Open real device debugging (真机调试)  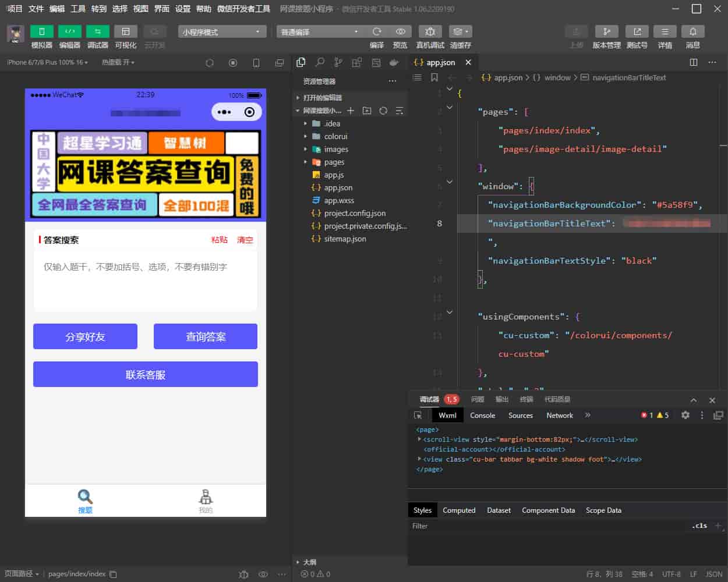(430, 32)
